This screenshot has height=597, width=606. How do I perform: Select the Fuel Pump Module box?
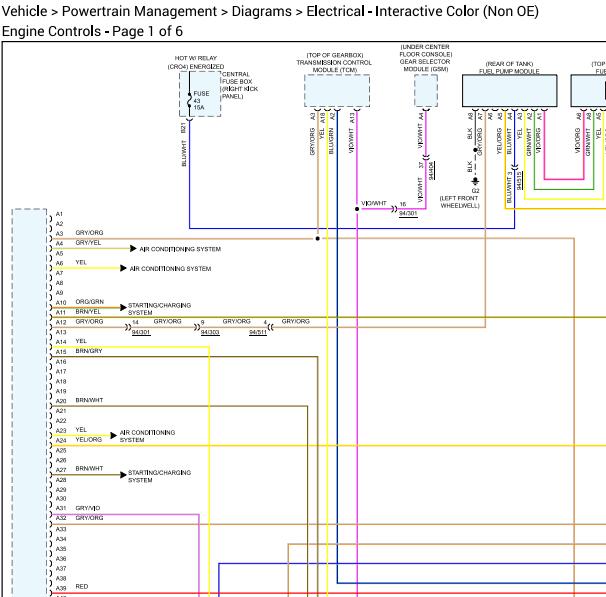[509, 90]
